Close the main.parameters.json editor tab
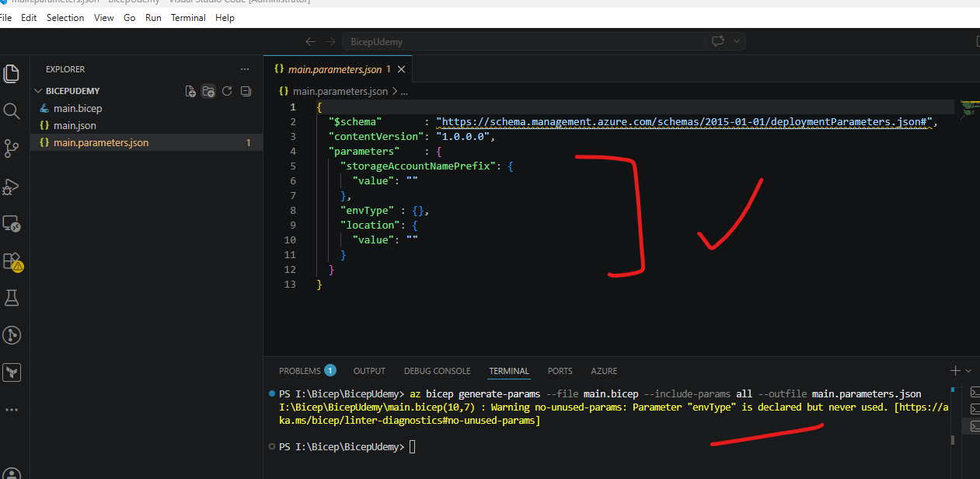This screenshot has height=479, width=980. 402,69
